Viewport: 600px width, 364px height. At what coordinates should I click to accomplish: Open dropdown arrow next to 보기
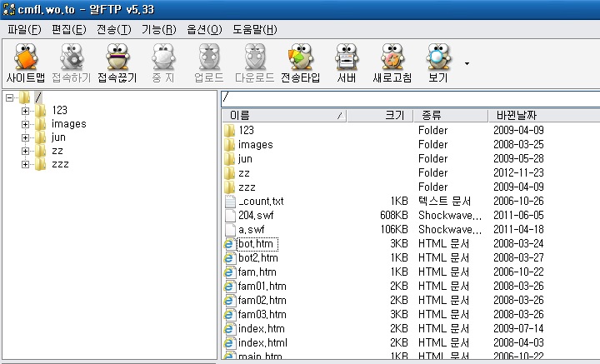pos(466,64)
